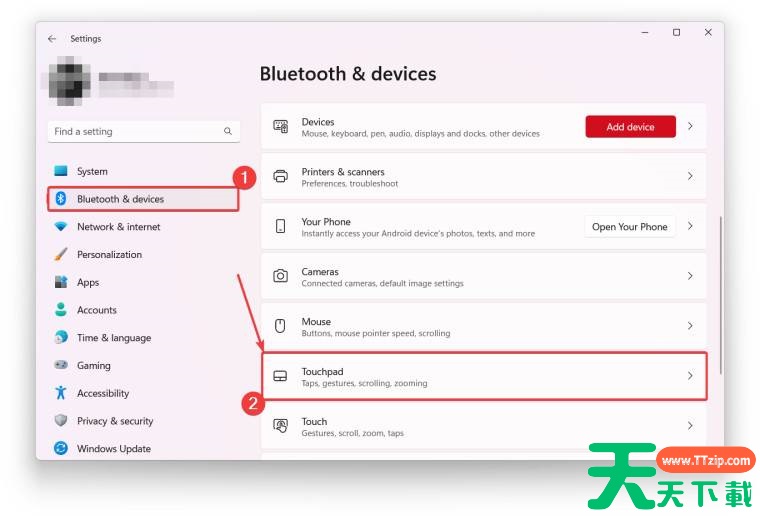Open Network & internet settings
Screen dimensions: 760x516
[143, 226]
